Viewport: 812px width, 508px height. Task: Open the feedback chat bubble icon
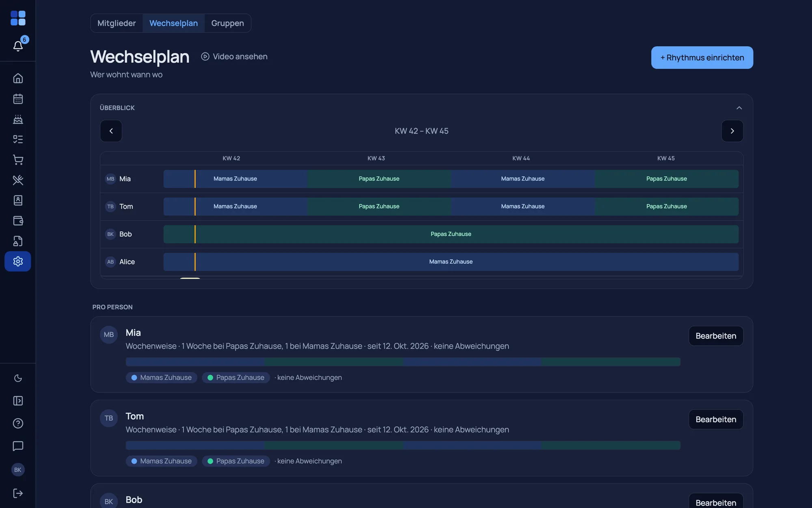click(18, 446)
